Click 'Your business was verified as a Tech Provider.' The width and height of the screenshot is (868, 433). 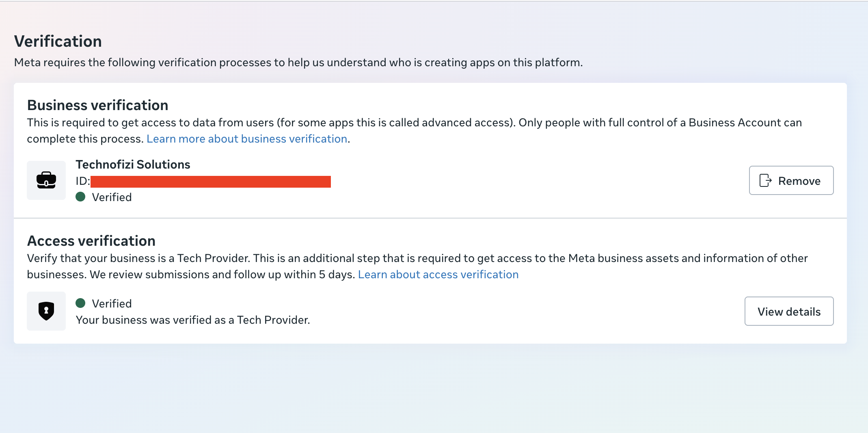tap(193, 320)
